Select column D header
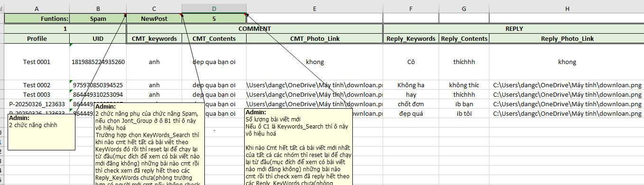This screenshot has height=185, width=644. [x=214, y=9]
